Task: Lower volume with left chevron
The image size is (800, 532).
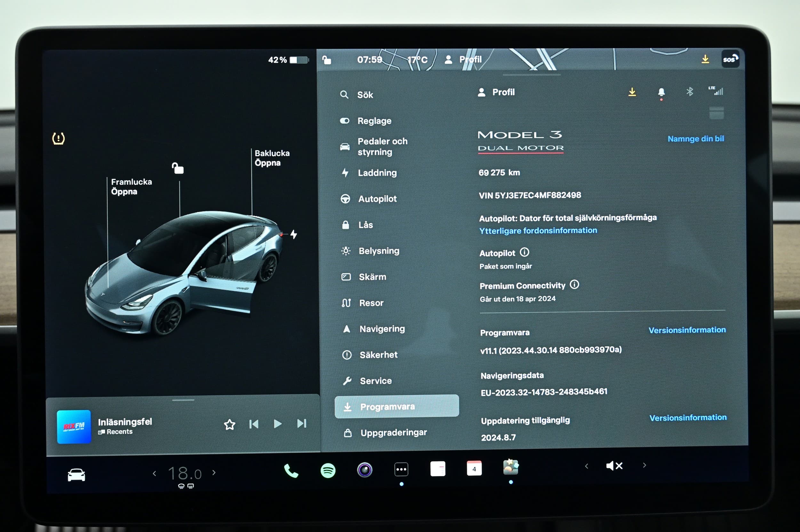Action: (x=587, y=466)
